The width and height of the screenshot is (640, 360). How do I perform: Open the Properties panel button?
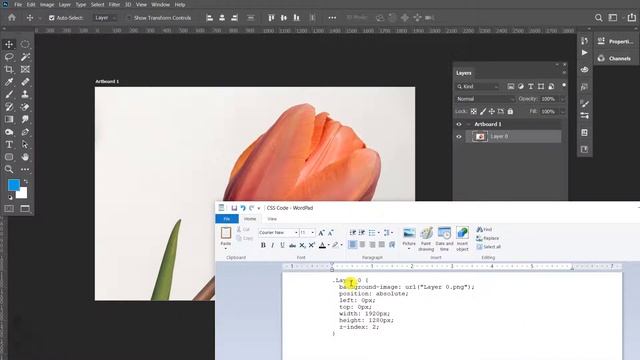click(616, 41)
